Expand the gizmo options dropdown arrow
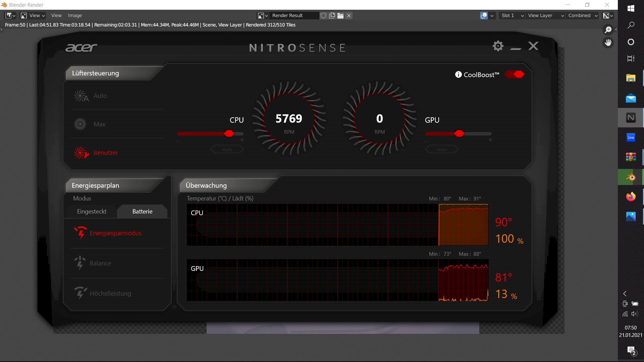This screenshot has width=644, height=362. pos(492,15)
